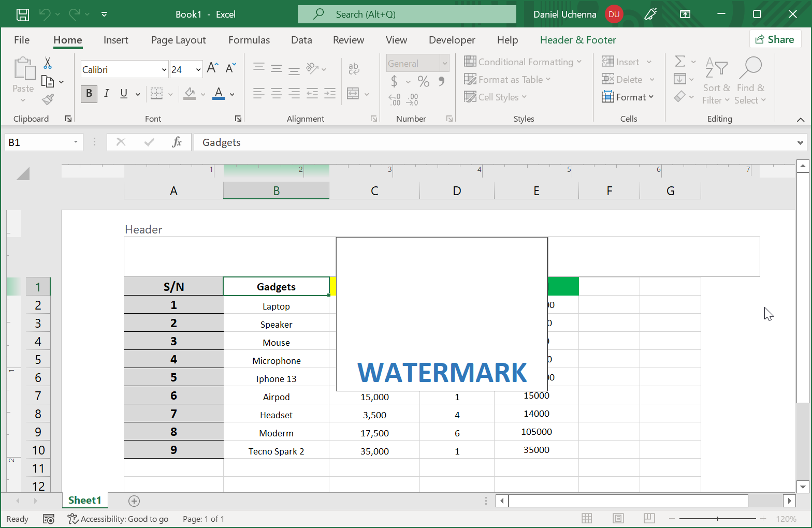Click the Name Box showing B1

pos(38,142)
